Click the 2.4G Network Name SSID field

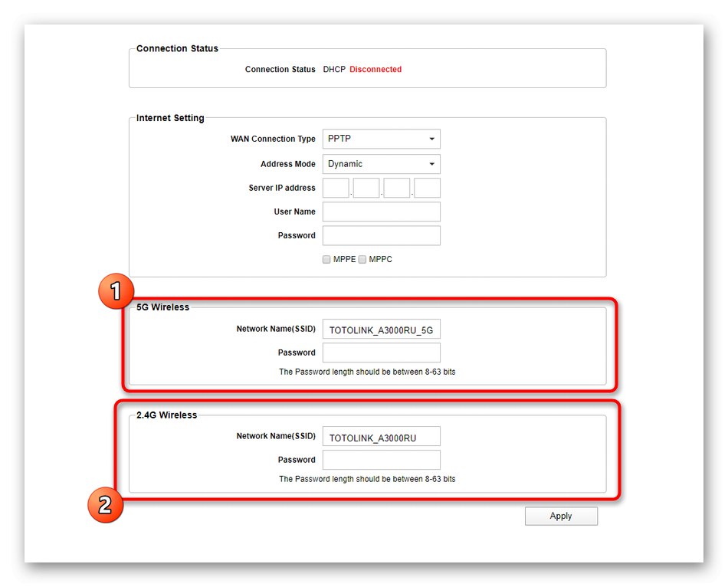(x=381, y=437)
